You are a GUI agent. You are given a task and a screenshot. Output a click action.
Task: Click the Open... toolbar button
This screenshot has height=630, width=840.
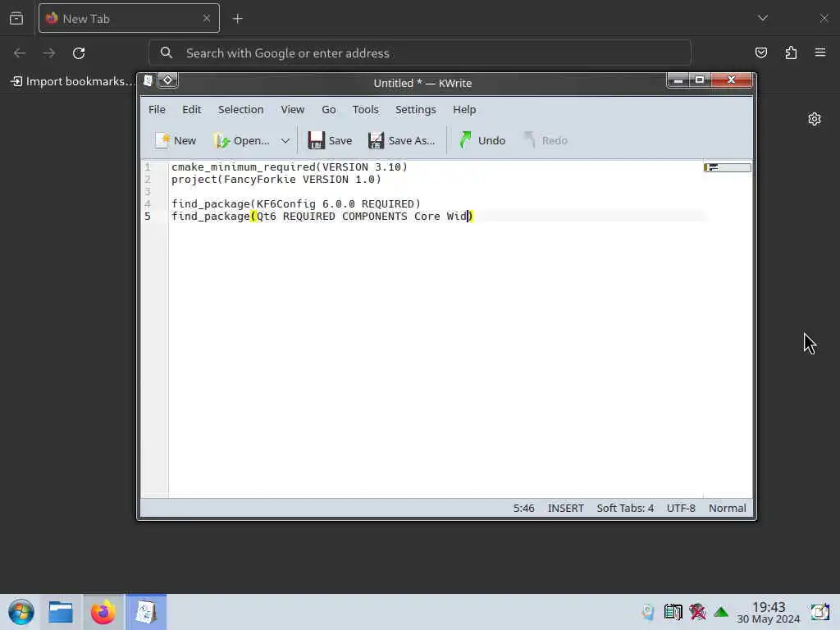coord(242,140)
